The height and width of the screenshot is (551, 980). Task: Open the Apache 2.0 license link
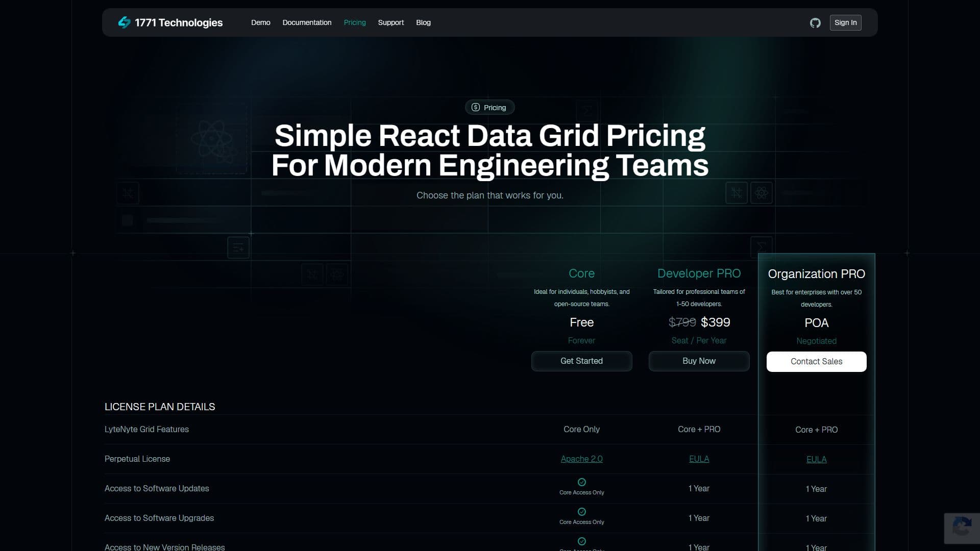pos(582,459)
